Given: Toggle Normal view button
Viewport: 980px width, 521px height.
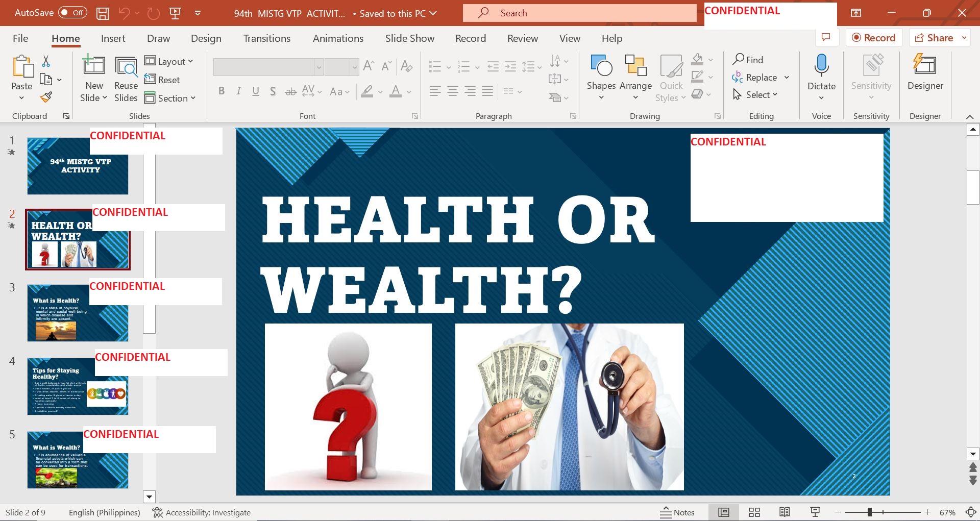Looking at the screenshot, I should 724,512.
